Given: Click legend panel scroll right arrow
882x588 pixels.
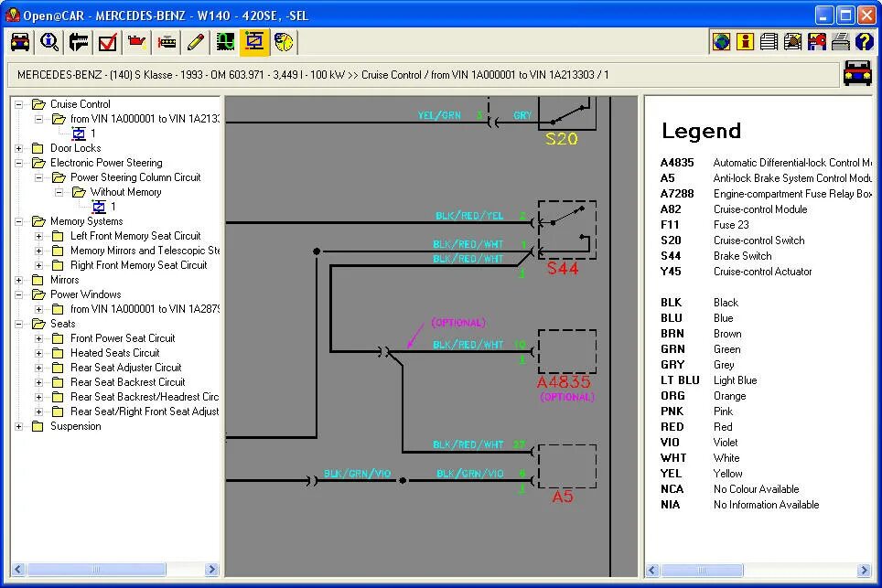Looking at the screenshot, I should pyautogui.click(x=864, y=570).
